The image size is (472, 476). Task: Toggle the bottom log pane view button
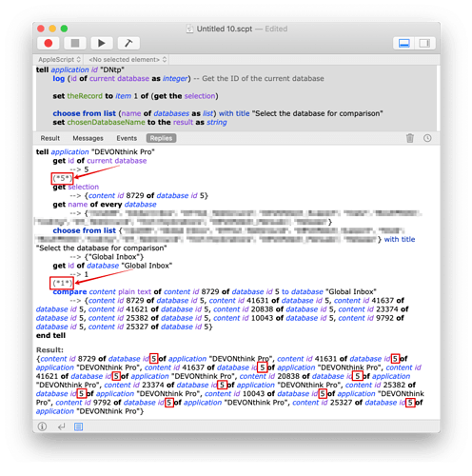tap(403, 43)
